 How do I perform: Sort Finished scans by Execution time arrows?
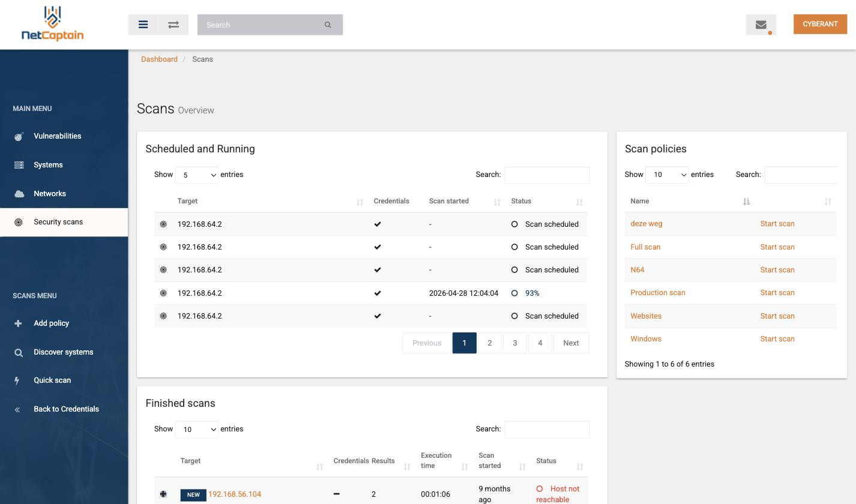(465, 467)
